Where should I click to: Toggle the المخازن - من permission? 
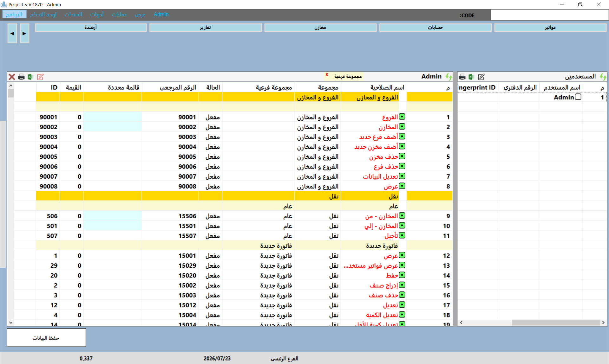tap(402, 216)
